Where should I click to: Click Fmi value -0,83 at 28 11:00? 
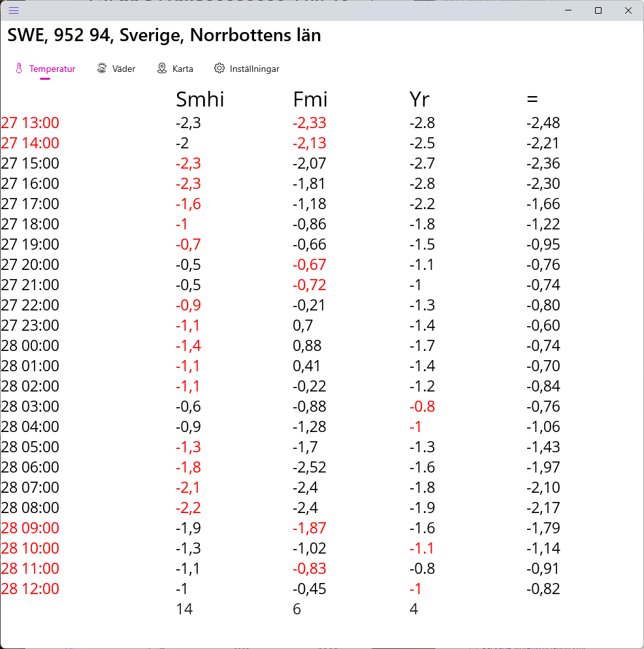click(x=310, y=569)
